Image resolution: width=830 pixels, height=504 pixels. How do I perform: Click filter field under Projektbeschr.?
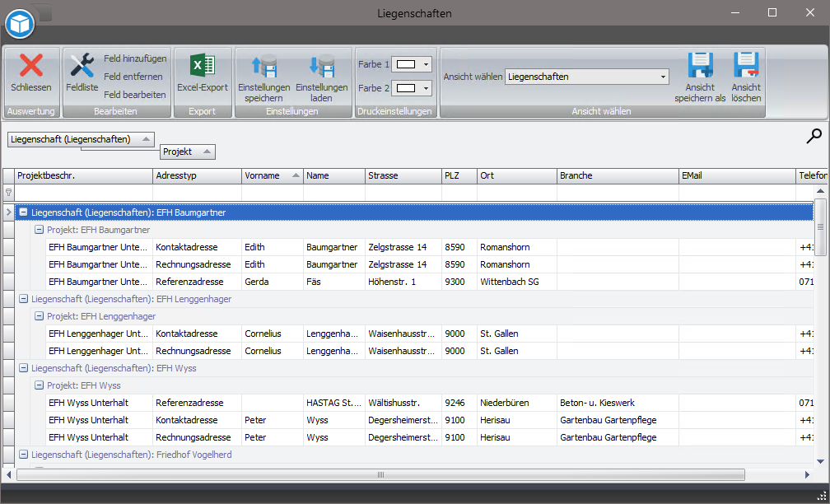tap(84, 192)
